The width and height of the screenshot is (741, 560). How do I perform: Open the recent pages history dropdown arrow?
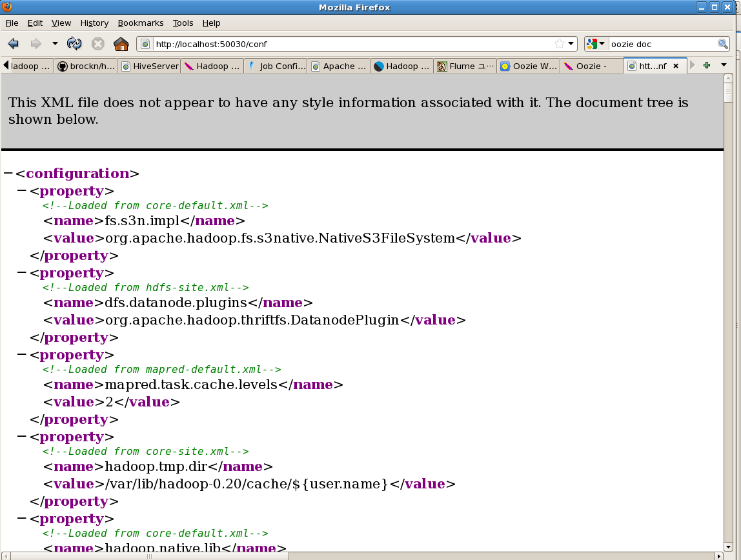click(55, 44)
